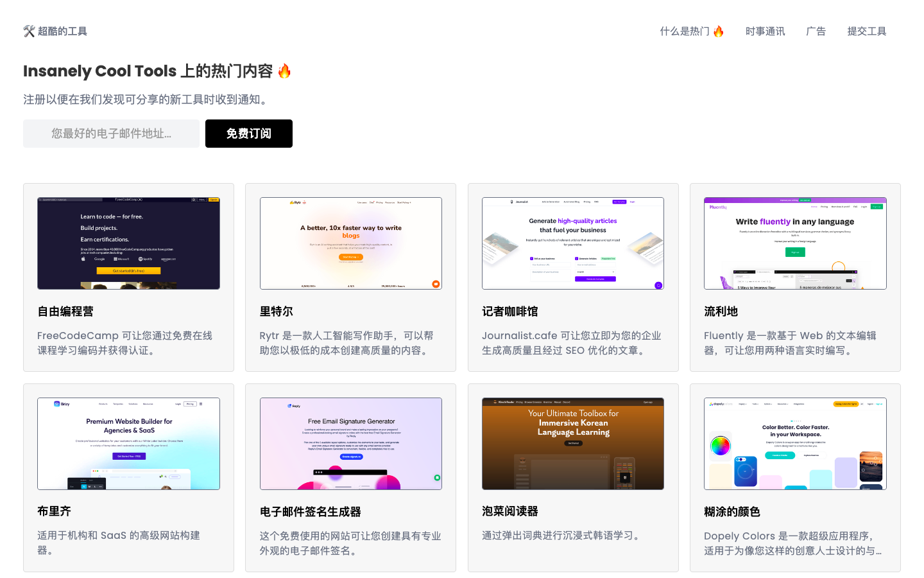924x578 pixels.
Task: Open the 布里齐 website builder thumbnail
Action: coord(128,443)
